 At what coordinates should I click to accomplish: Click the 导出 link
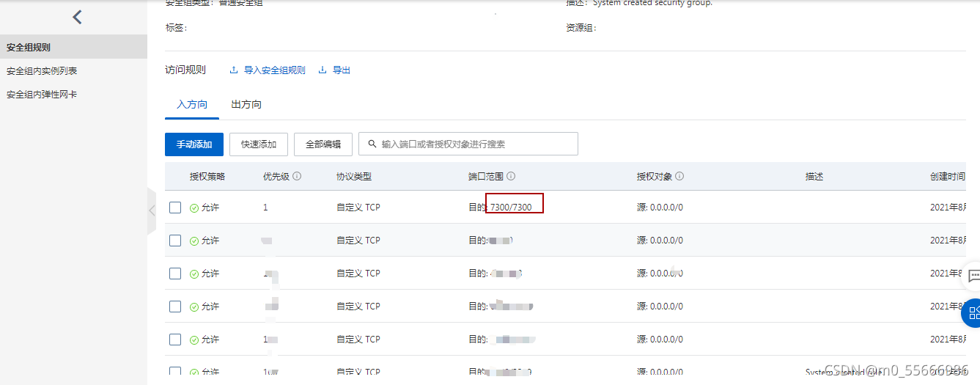point(342,70)
